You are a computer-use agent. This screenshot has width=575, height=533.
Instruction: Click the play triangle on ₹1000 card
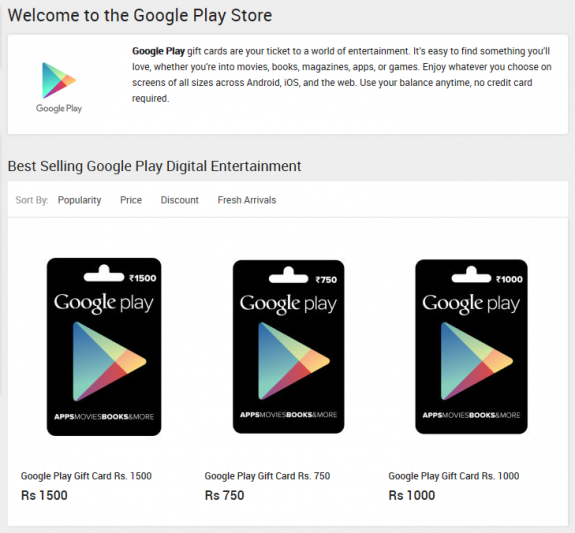click(476, 361)
